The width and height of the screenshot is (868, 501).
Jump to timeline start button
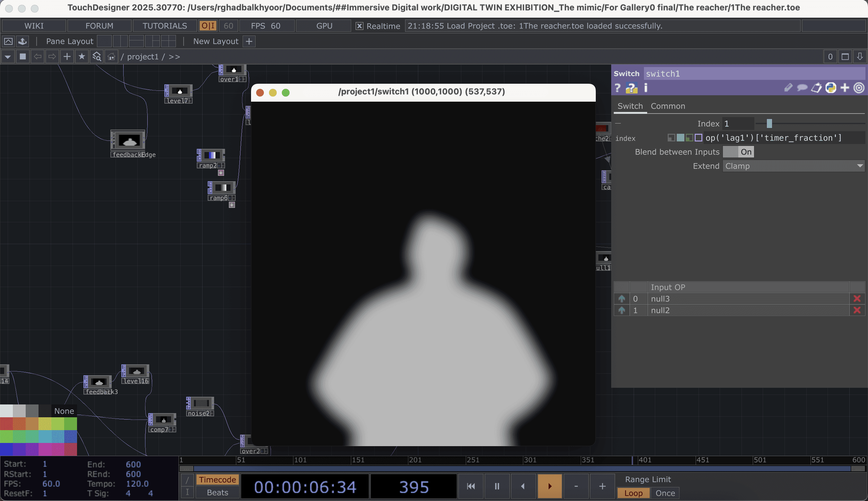pyautogui.click(x=471, y=486)
